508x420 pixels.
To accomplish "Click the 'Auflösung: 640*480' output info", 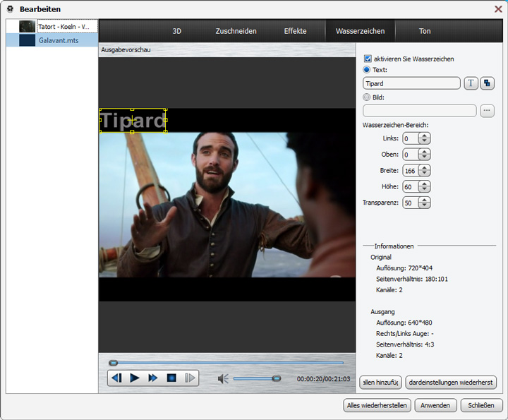I will click(x=404, y=322).
